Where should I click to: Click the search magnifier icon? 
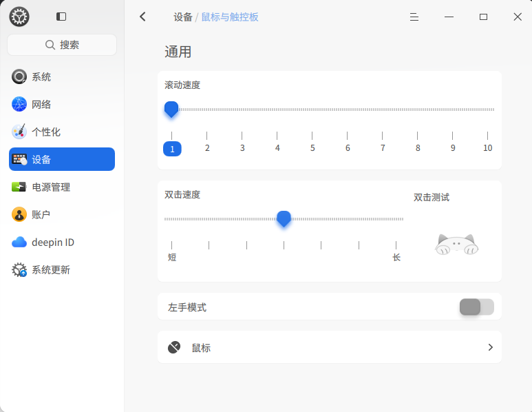(50, 45)
